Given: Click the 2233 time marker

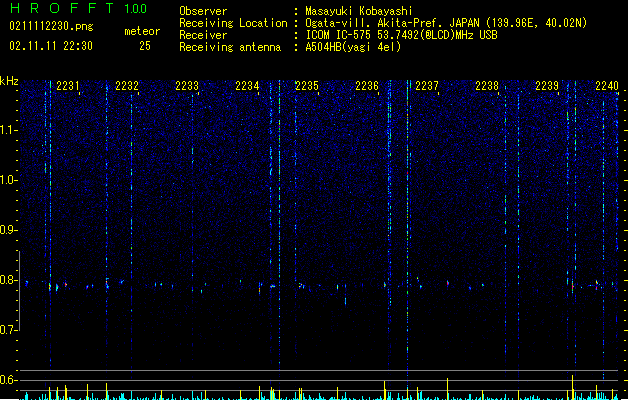Looking at the screenshot, I should (x=187, y=86).
